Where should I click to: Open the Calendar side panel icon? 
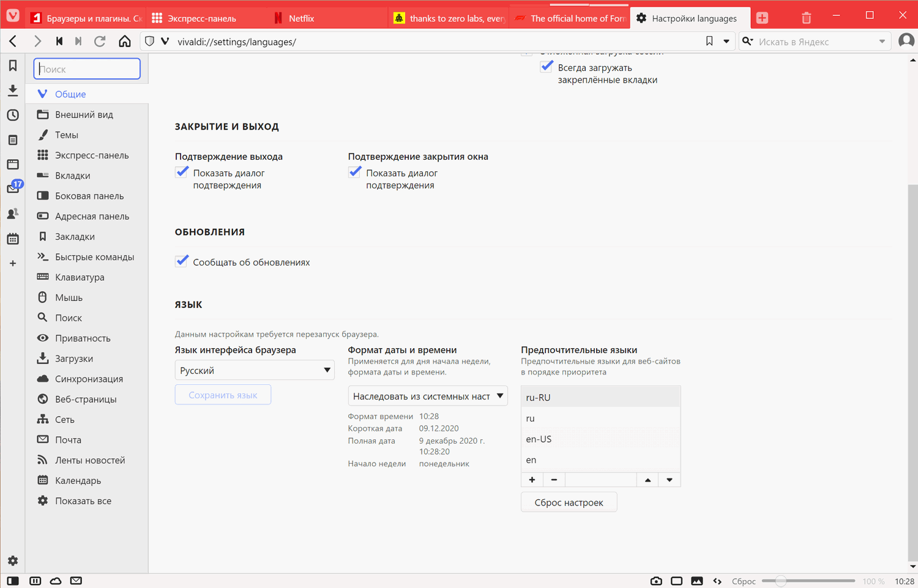tap(13, 239)
